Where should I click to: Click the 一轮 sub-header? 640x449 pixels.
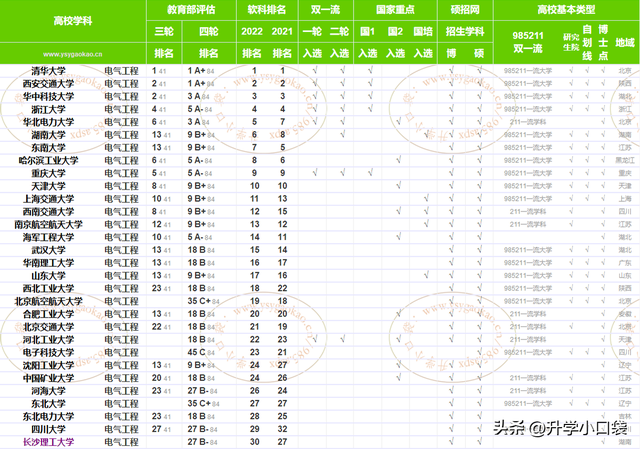point(312,31)
